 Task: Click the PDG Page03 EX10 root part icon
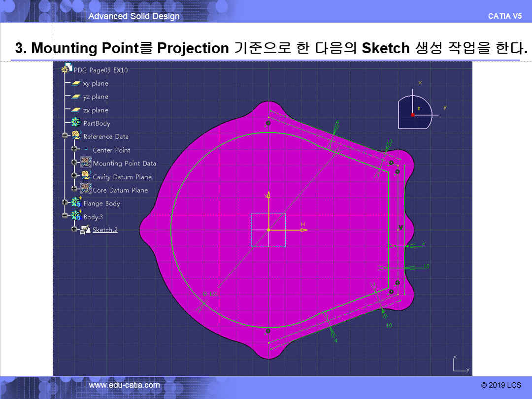65,70
